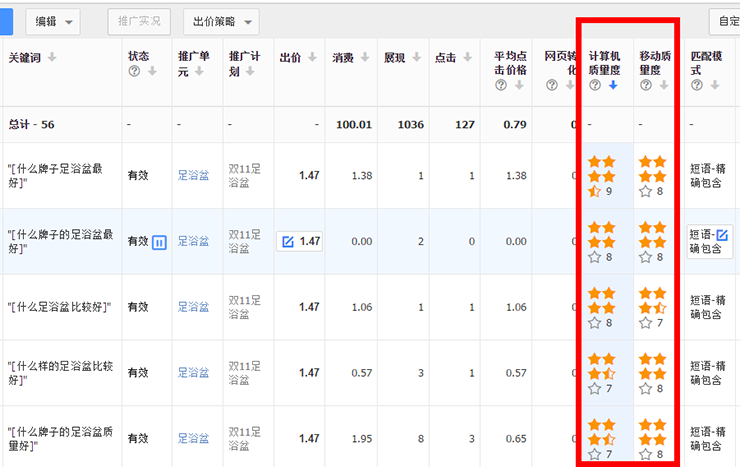Sort the 状态 column arrow
The height and width of the screenshot is (467, 740).
click(x=152, y=71)
